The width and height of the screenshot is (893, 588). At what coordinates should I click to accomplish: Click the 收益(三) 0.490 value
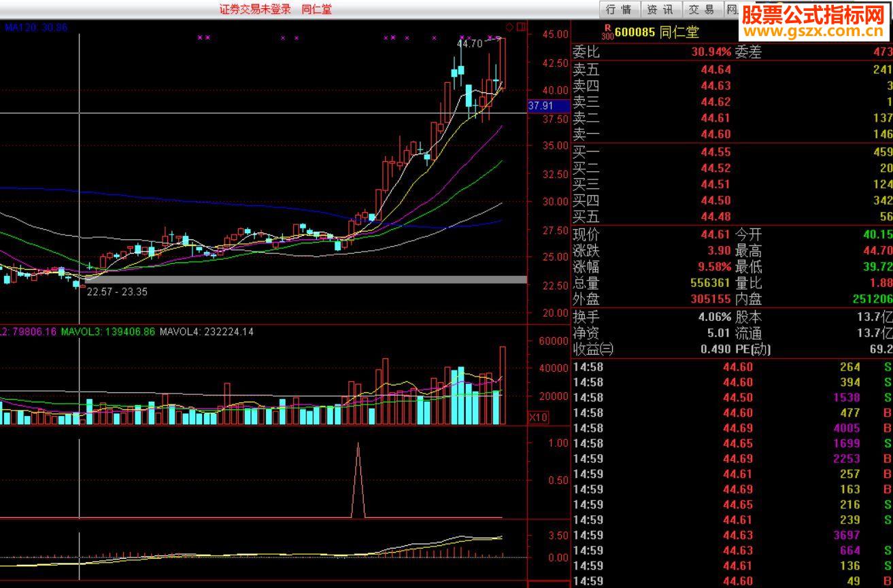pos(716,349)
